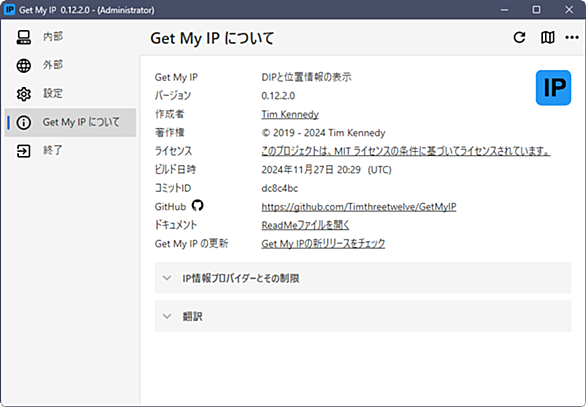Click the GitHub octocat logo icon
586x407 pixels.
197,205
